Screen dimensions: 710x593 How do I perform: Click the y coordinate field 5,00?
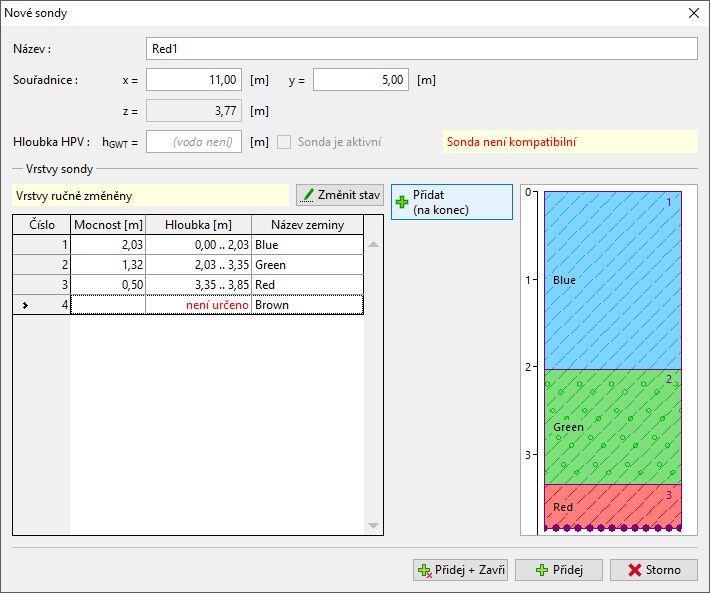[x=361, y=80]
